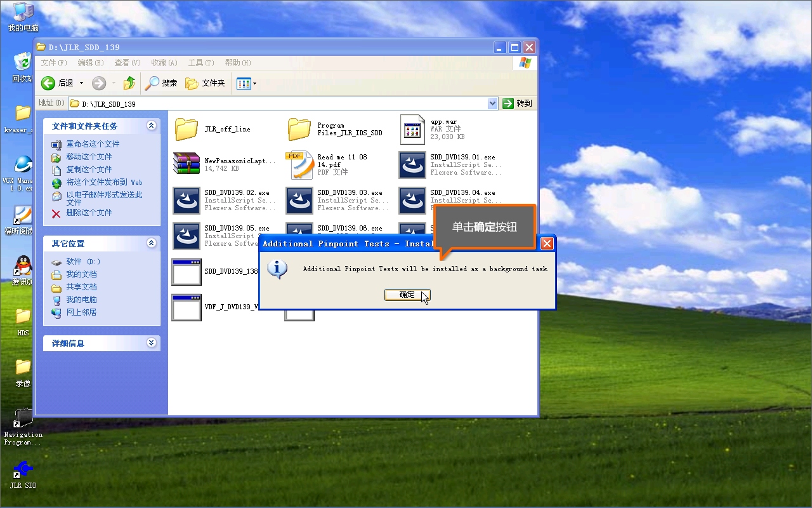Click the Forward arrow in Explorer toolbar
Screen dimensions: 812x508
click(x=99, y=83)
